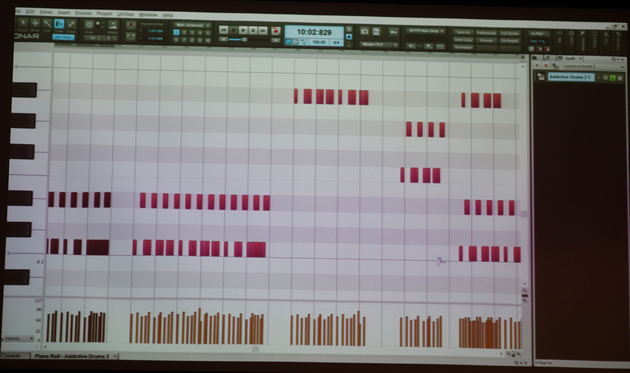The image size is (630, 373).
Task: Click Addictive Drums synth keyboard icon
Action: [x=541, y=76]
